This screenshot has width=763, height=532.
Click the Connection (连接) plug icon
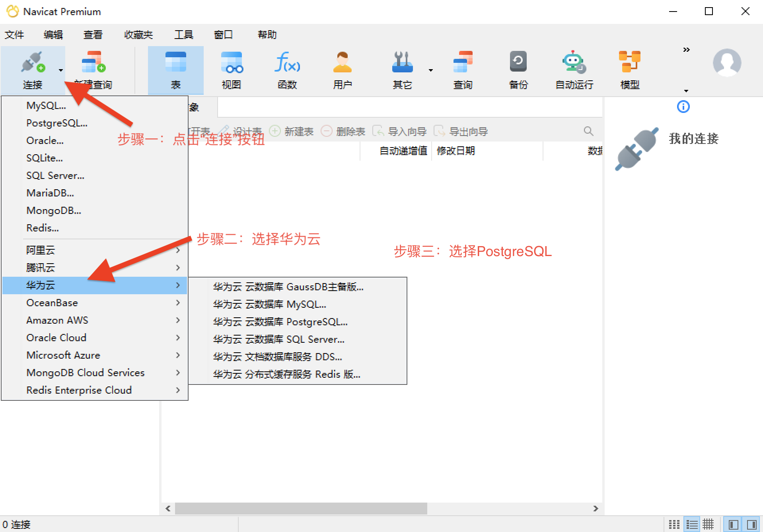33,62
